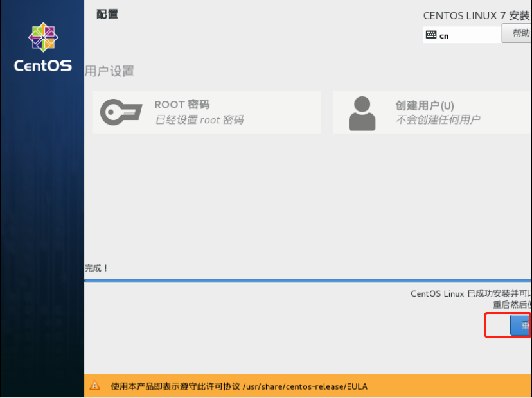532x398 pixels.
Task: Click the blue reboot button
Action: (520, 325)
